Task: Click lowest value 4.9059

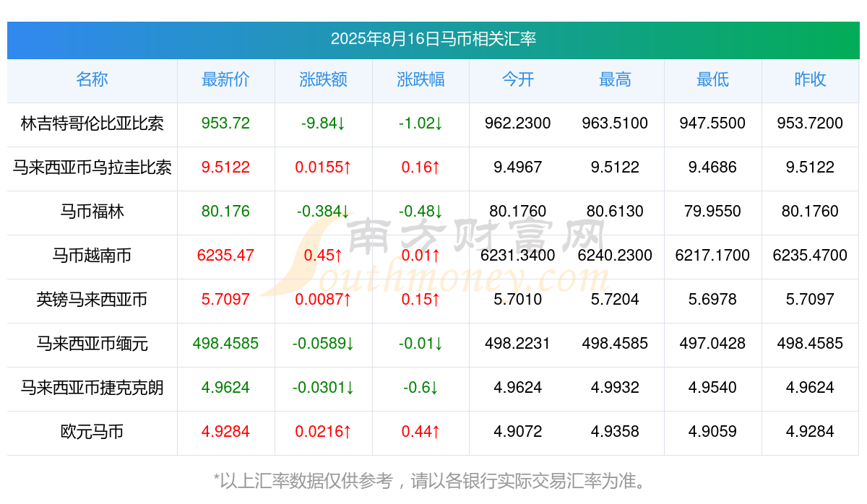Action: click(x=713, y=432)
